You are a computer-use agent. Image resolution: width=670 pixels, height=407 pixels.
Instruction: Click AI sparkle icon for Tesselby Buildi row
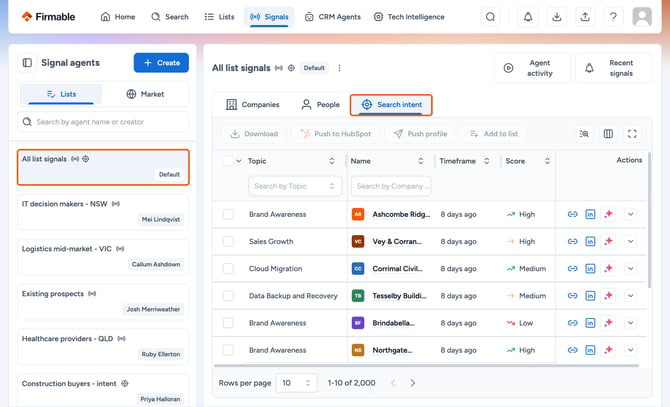point(608,296)
